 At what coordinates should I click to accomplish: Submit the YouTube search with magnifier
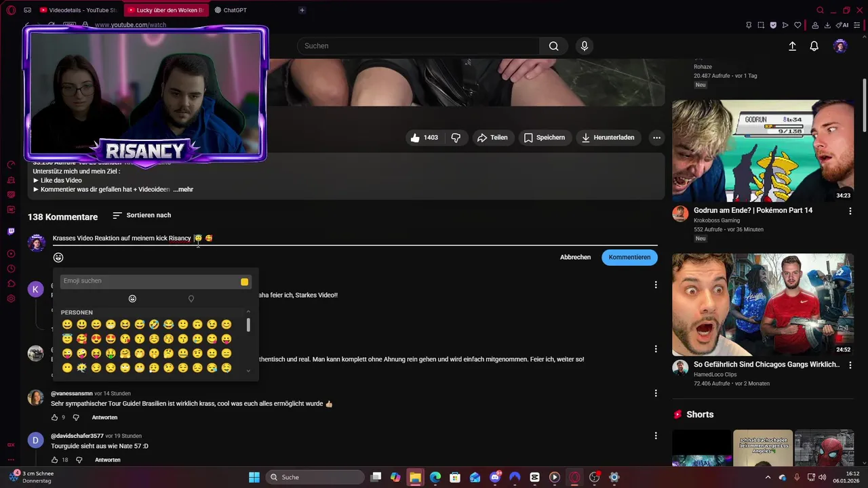pos(553,46)
